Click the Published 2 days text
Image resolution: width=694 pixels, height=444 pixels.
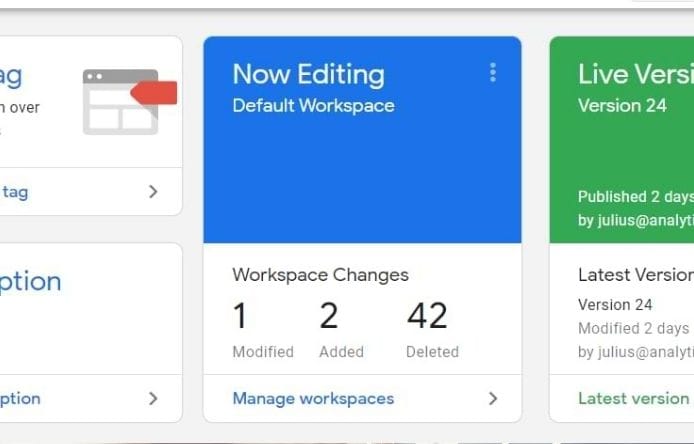635,197
